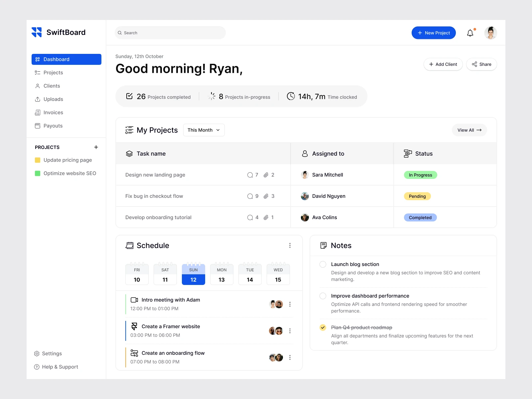Viewport: 532px width, 399px height.
Task: Click the attachment icon for Design new landing page
Action: [x=266, y=175]
